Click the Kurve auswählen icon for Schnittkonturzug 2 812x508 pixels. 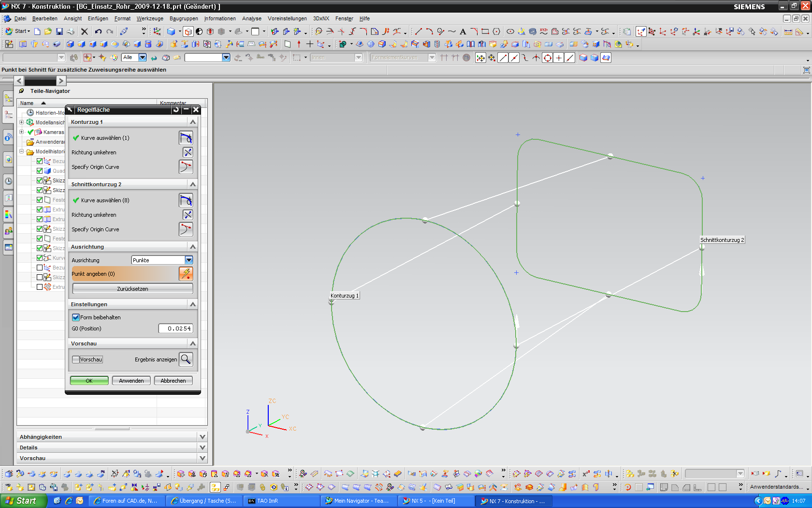(186, 200)
